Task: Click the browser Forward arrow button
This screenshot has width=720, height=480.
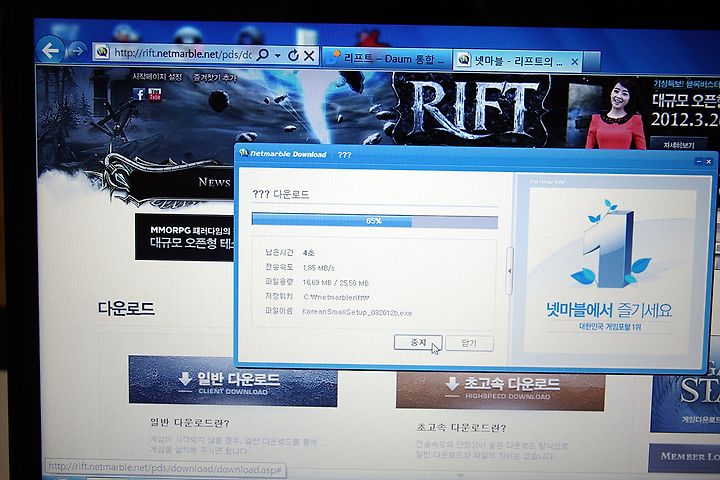Action: [x=77, y=51]
